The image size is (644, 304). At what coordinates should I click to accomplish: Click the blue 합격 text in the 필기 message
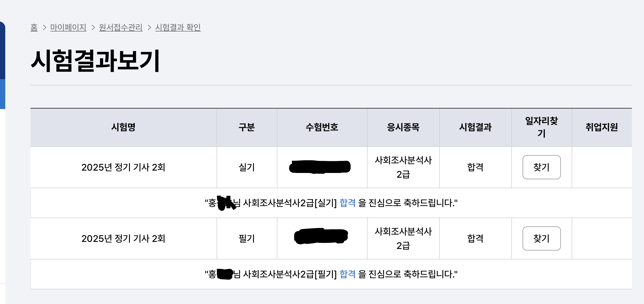tap(347, 274)
